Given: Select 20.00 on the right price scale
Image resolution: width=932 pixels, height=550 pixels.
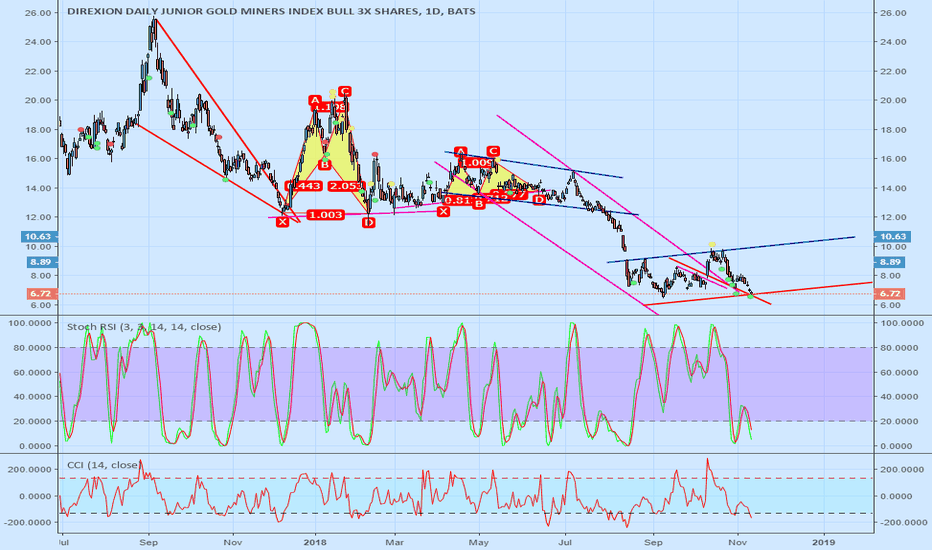Looking at the screenshot, I should pyautogui.click(x=891, y=100).
